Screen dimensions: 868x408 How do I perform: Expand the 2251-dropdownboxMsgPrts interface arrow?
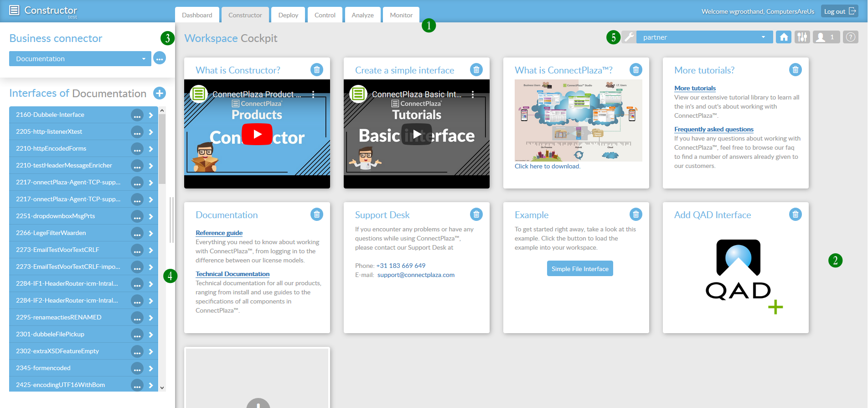pos(151,216)
